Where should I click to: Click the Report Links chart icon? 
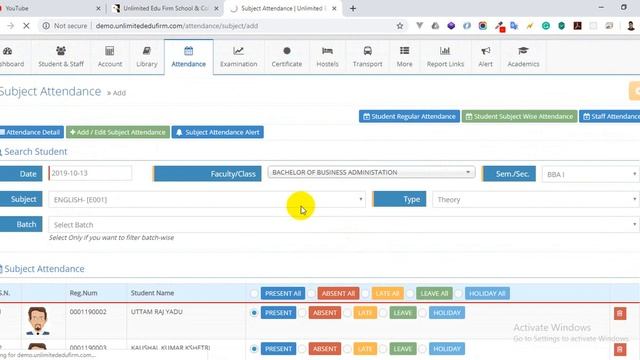(x=445, y=51)
